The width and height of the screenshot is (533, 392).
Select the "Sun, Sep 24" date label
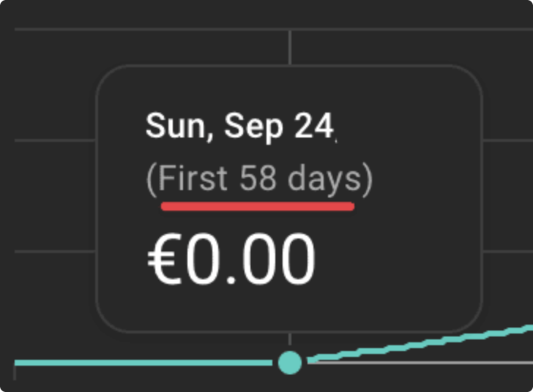pos(239,127)
